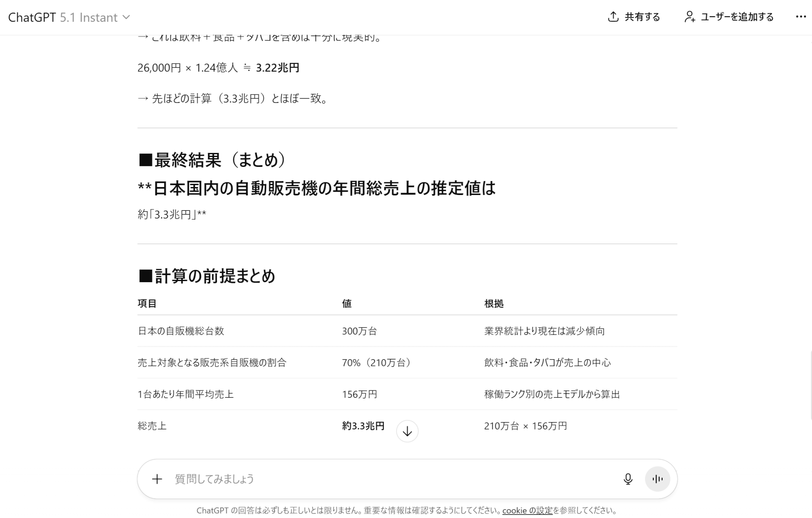Click the add-user person icon

(689, 17)
